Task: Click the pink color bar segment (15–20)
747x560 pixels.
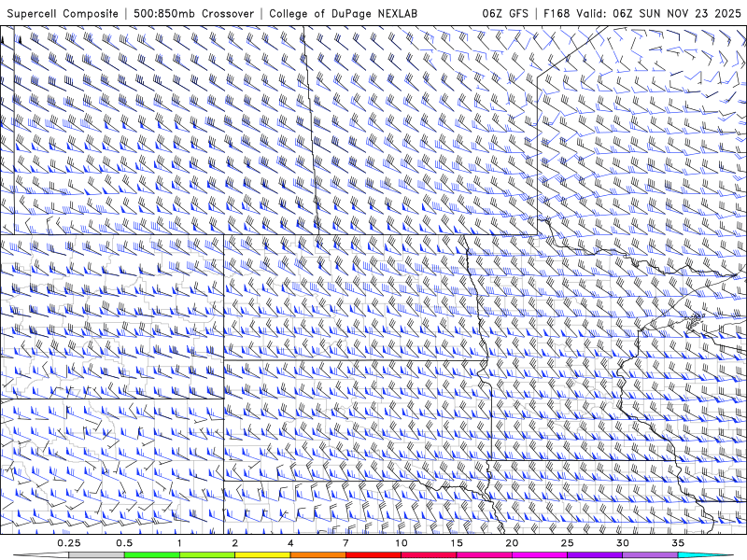Action: [x=484, y=555]
